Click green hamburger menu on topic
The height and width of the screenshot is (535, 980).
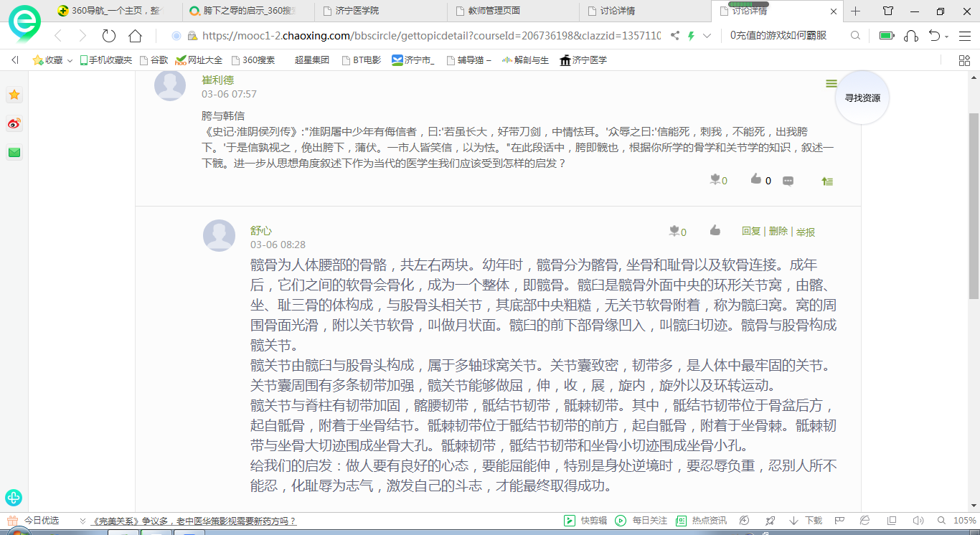tap(831, 84)
